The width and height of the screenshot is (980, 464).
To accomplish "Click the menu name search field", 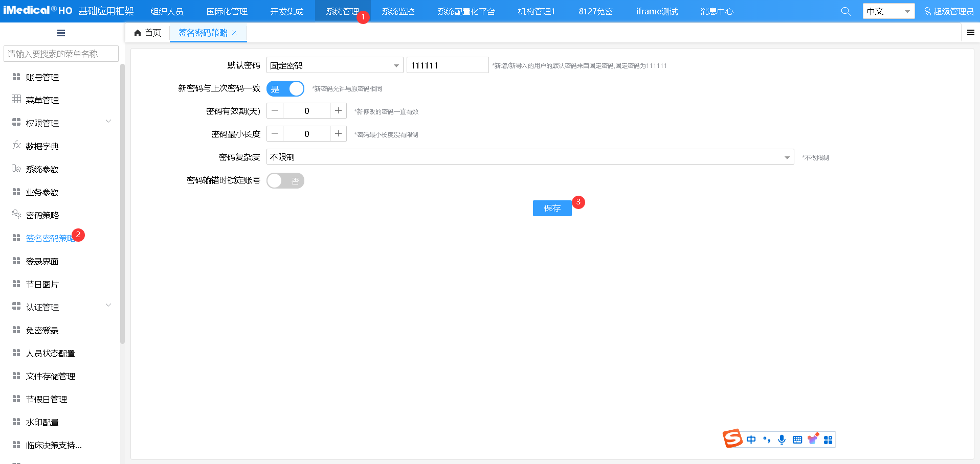I will [x=61, y=54].
